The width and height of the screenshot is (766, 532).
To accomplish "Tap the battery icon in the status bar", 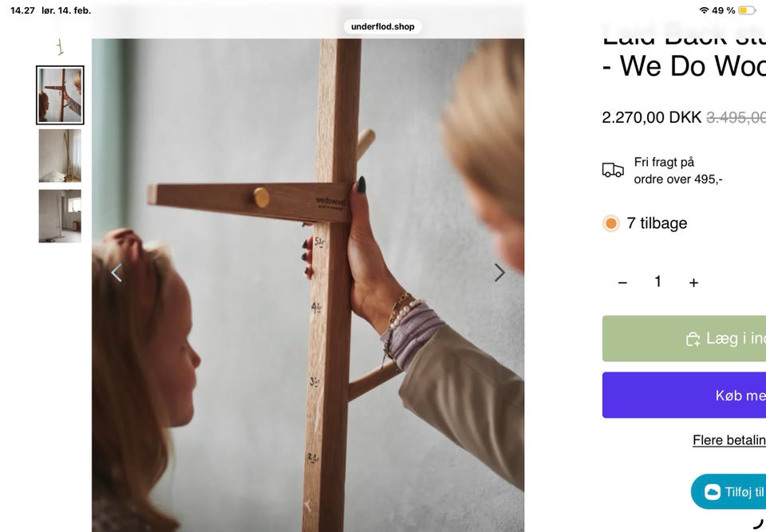I will pyautogui.click(x=747, y=10).
